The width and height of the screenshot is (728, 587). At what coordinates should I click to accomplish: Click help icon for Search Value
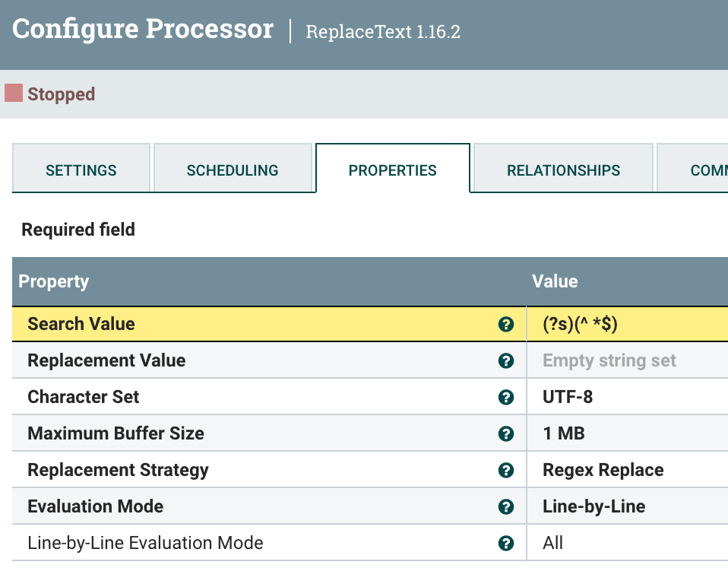(x=505, y=324)
